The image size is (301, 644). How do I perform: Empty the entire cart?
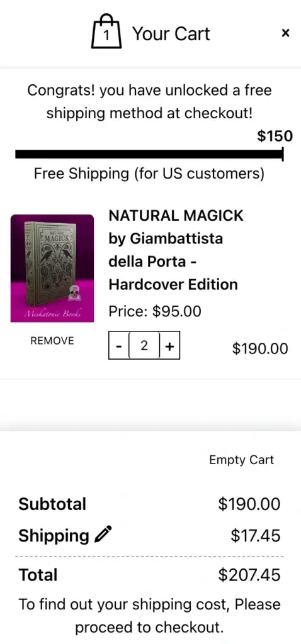pos(241,460)
